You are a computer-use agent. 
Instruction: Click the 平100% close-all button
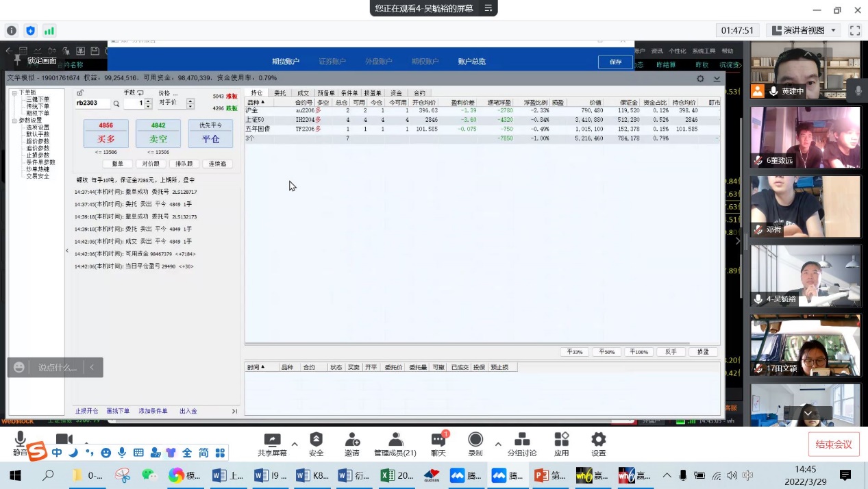click(638, 352)
